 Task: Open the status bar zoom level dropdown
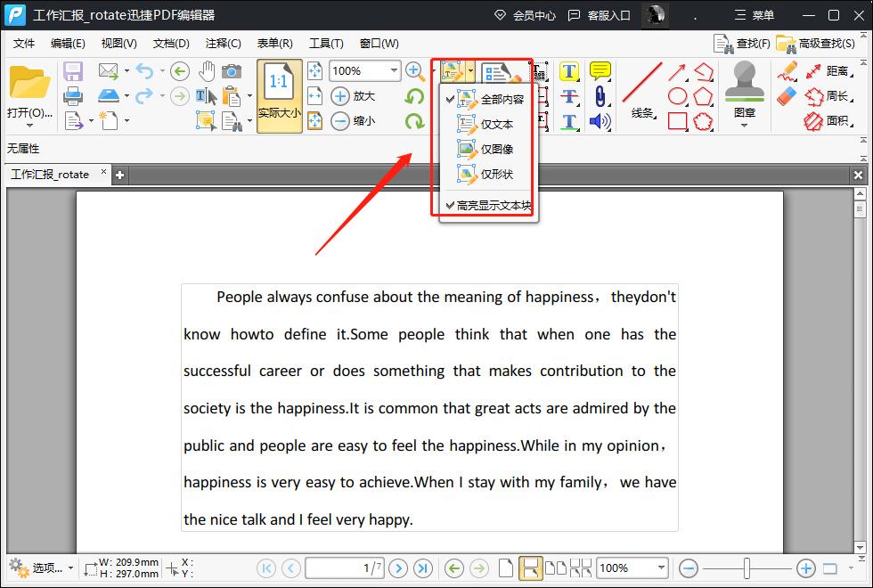pyautogui.click(x=660, y=568)
